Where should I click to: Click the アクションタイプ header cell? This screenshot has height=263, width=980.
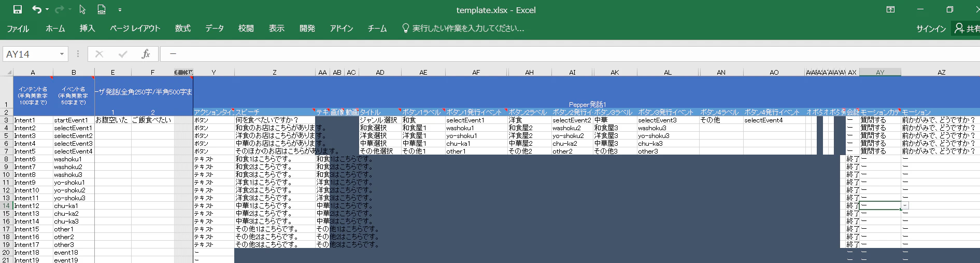point(213,112)
